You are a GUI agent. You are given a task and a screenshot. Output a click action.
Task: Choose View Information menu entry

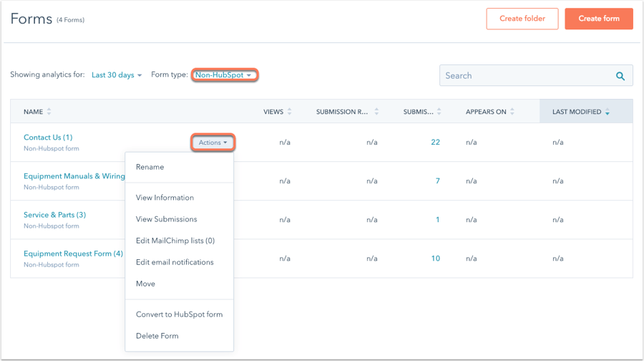pyautogui.click(x=165, y=198)
